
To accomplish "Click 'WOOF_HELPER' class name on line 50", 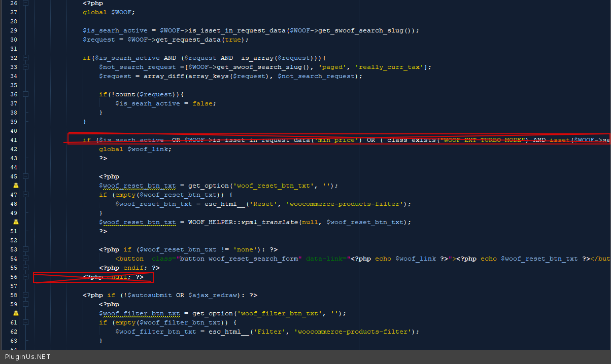I will click(x=211, y=222).
